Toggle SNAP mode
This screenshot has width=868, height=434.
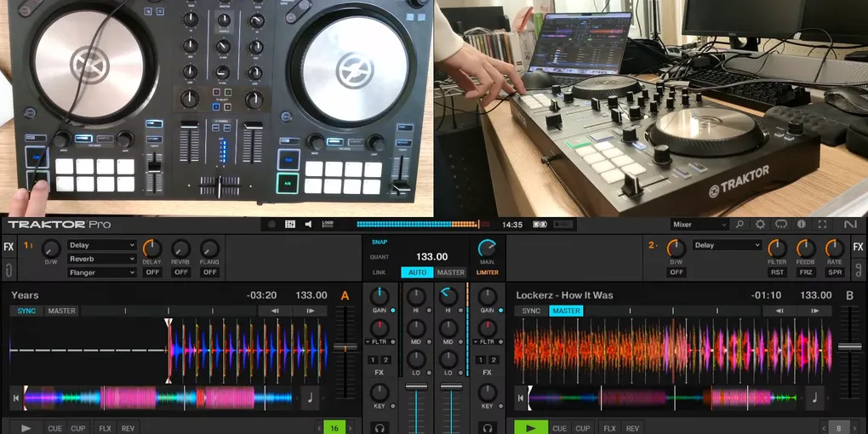[380, 242]
